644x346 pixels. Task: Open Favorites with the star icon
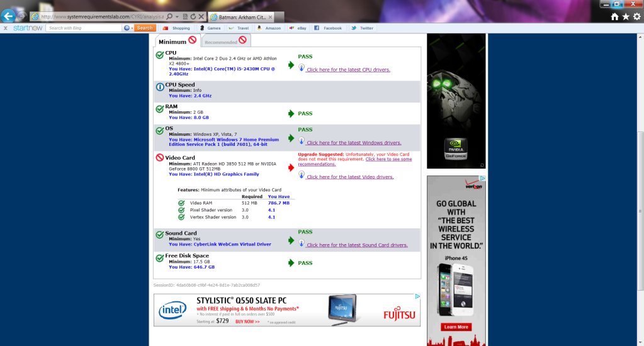[x=626, y=16]
